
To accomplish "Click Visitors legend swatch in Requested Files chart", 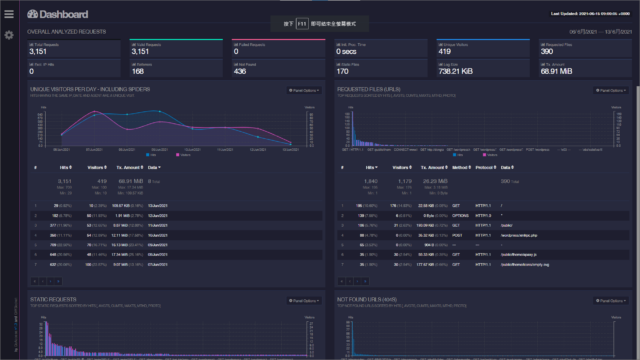I will pyautogui.click(x=484, y=155).
